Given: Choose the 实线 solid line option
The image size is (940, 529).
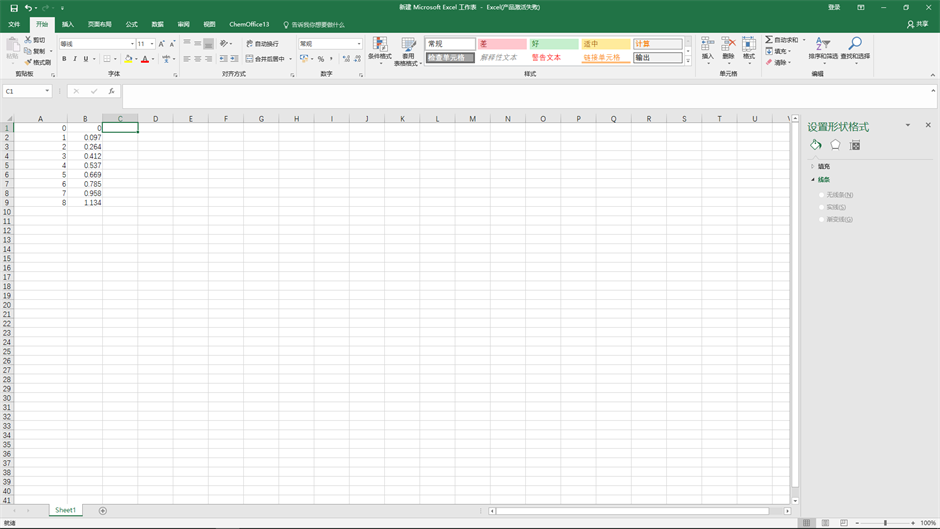Looking at the screenshot, I should (822, 207).
